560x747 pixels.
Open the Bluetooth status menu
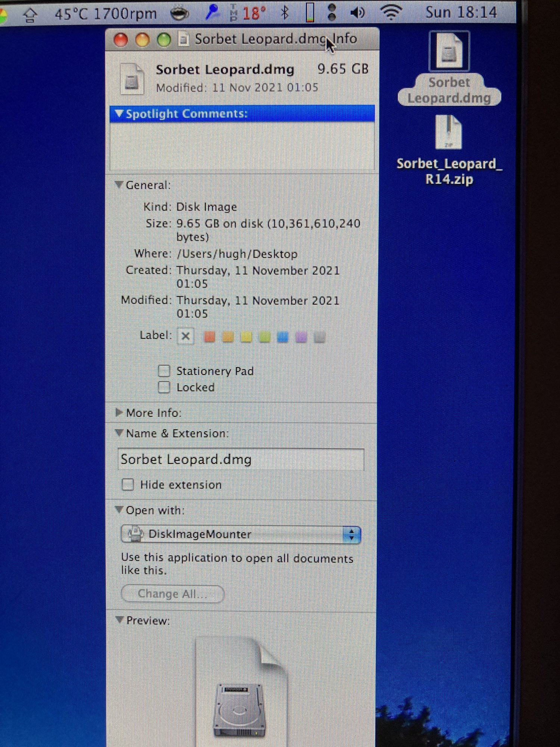(285, 13)
